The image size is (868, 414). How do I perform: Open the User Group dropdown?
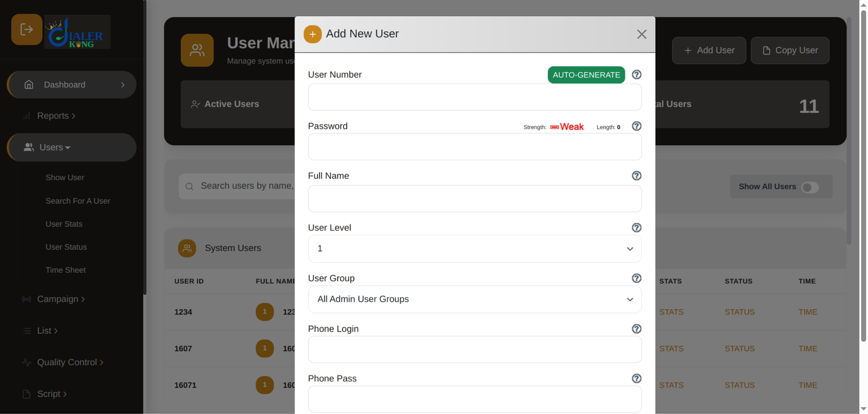tap(475, 299)
